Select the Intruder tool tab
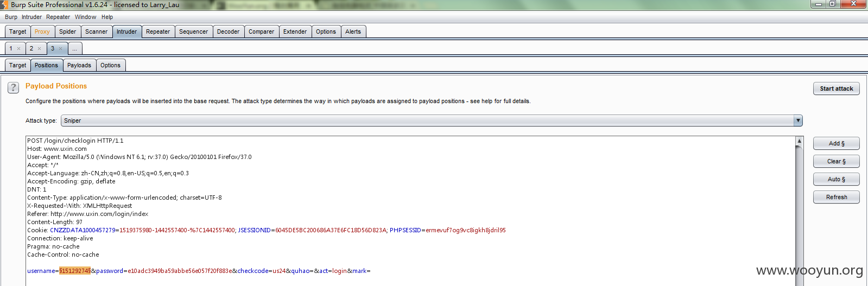The height and width of the screenshot is (286, 868). click(127, 31)
